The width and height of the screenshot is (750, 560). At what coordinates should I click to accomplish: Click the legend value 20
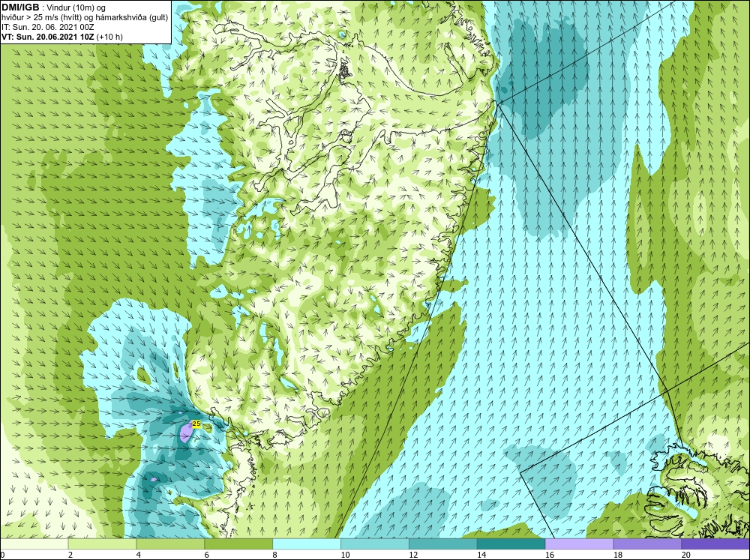(686, 555)
